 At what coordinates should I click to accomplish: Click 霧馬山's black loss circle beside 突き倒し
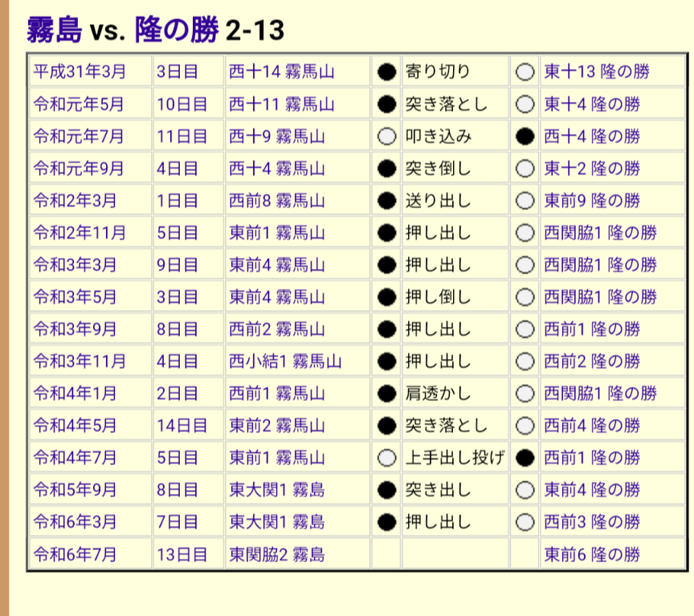coord(386,169)
